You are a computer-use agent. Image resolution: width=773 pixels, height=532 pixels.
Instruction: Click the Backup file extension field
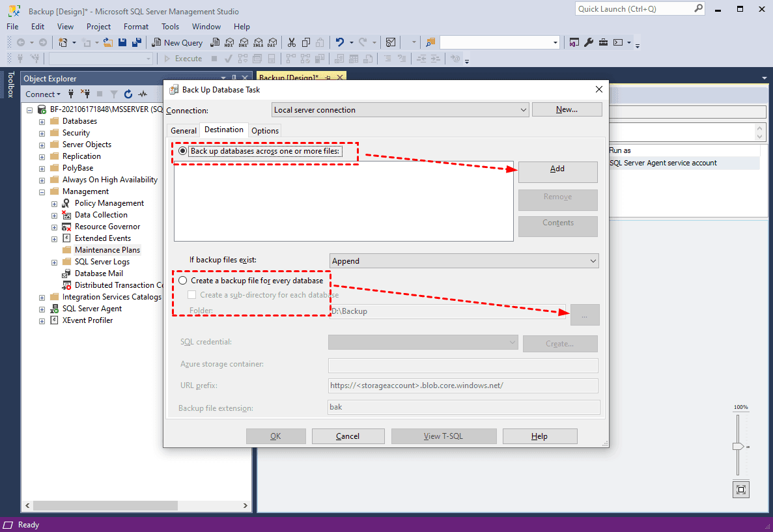[464, 407]
